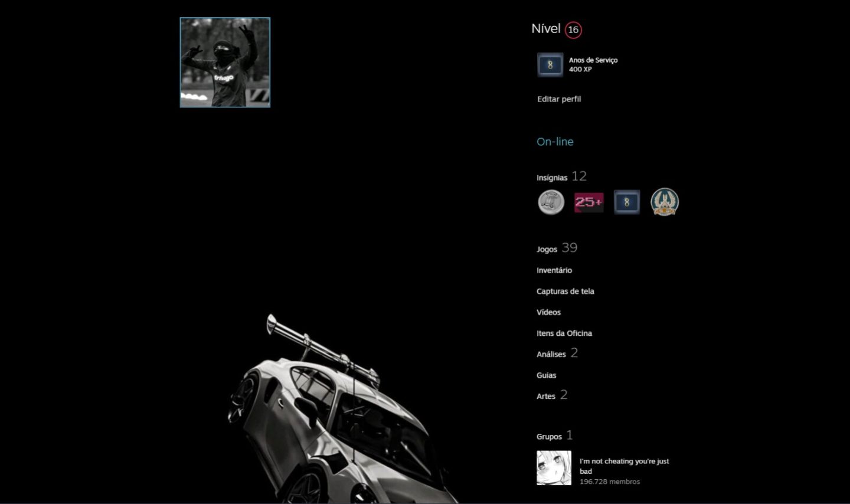The image size is (850, 504).
Task: Click the round teal emblem badge
Action: [665, 202]
